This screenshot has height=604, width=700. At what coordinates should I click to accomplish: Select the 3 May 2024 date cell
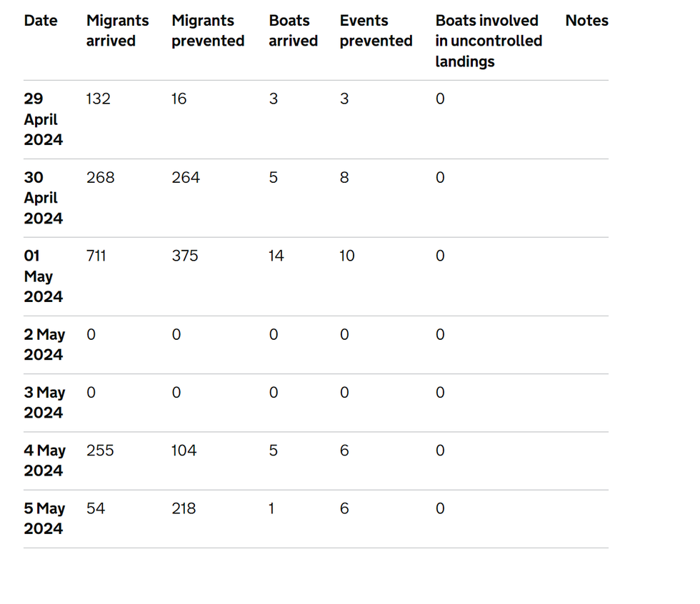(x=44, y=403)
